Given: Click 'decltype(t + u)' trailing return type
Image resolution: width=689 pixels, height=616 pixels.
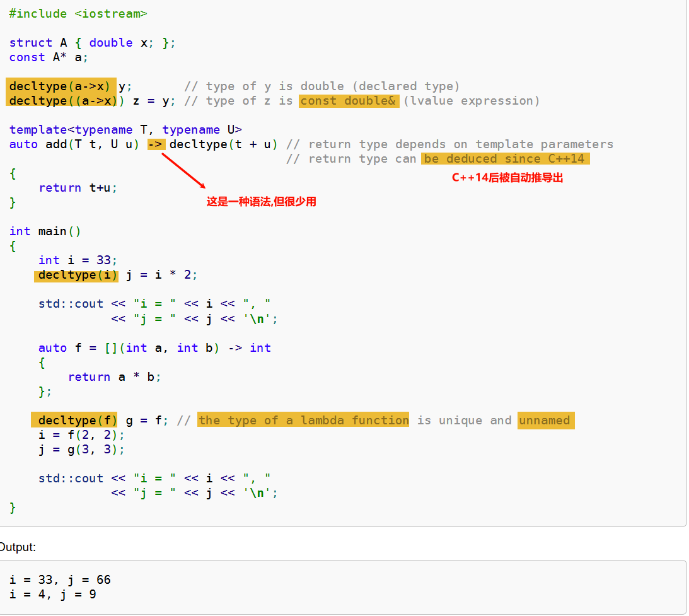Looking at the screenshot, I should (223, 144).
